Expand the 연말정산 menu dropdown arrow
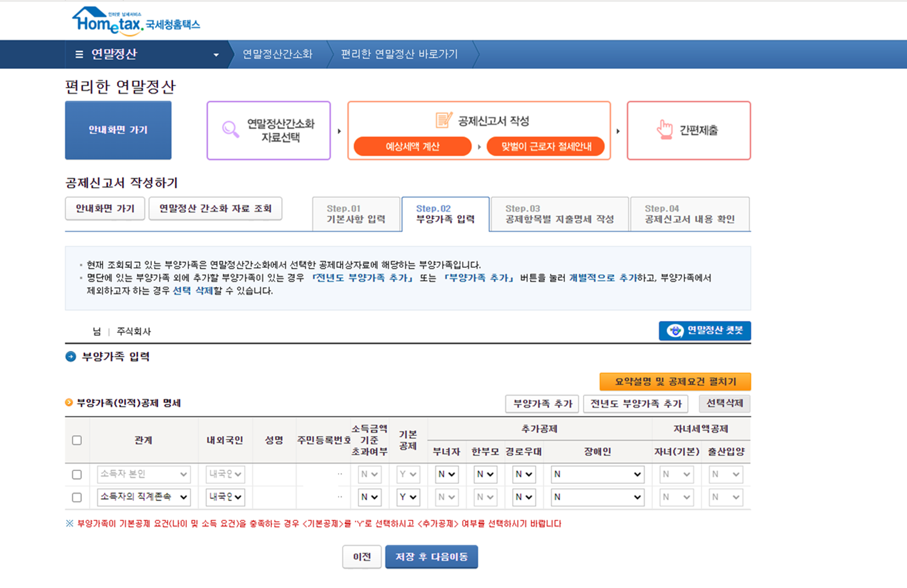907x588 pixels. 216,55
